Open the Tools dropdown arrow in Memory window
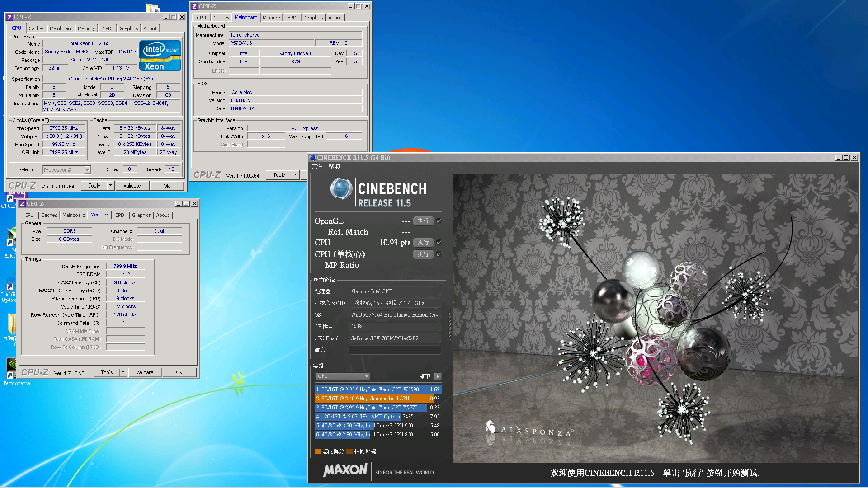868x488 pixels. tap(123, 372)
